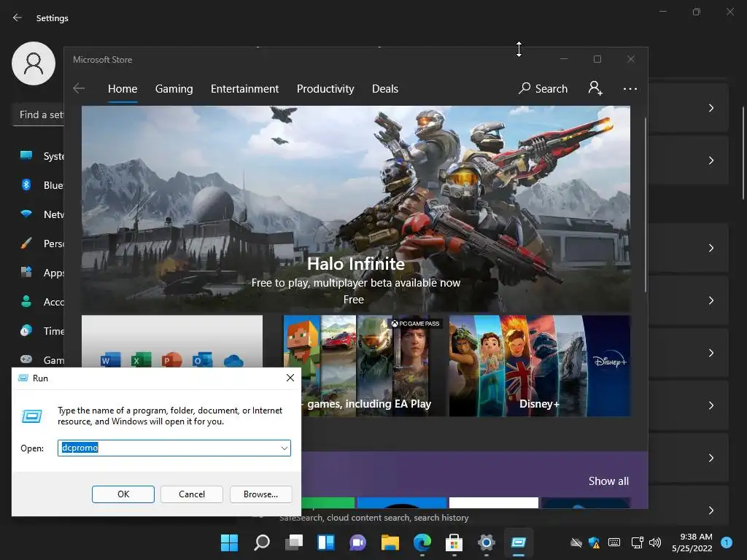The height and width of the screenshot is (560, 747).
Task: Open Disney+ promo tile
Action: 540,366
